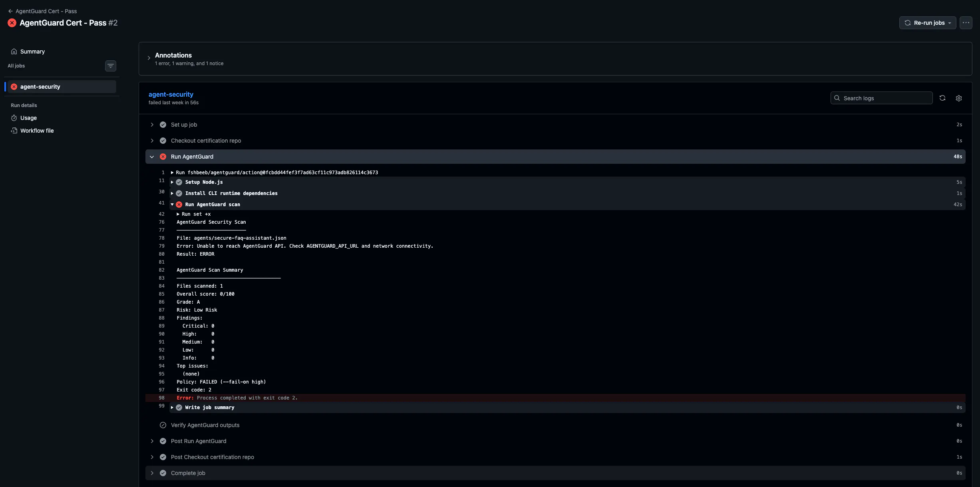This screenshot has height=487, width=980.
Task: Click the check icon beside Write job summary
Action: [x=179, y=407]
